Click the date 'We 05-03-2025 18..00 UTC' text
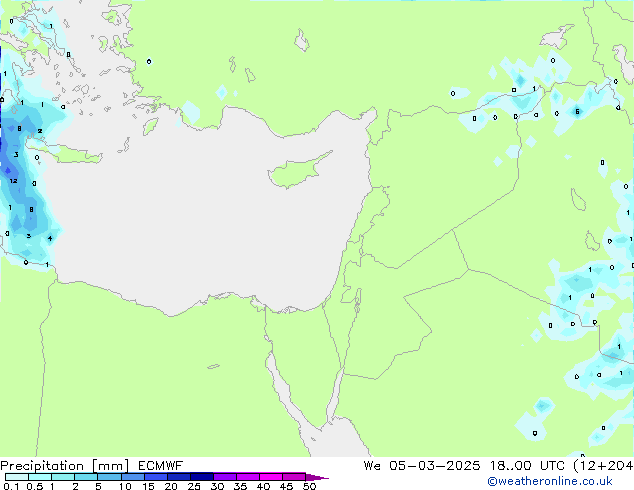Image resolution: width=634 pixels, height=490 pixels. 464,466
